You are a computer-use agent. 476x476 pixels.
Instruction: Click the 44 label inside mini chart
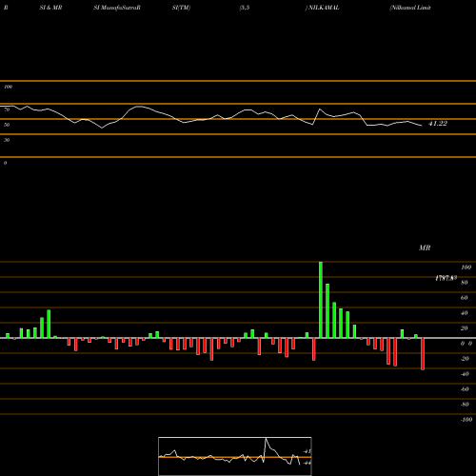pyautogui.click(x=307, y=463)
